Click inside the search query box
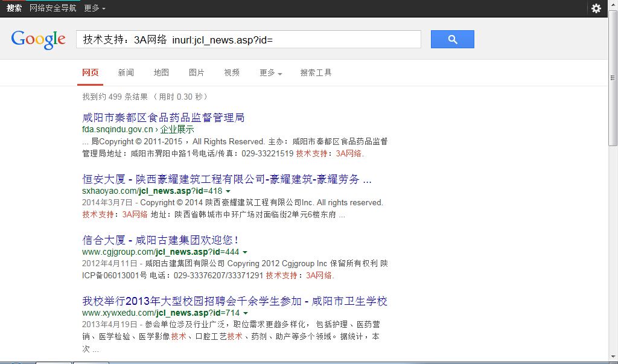The width and height of the screenshot is (618, 364). [248, 39]
